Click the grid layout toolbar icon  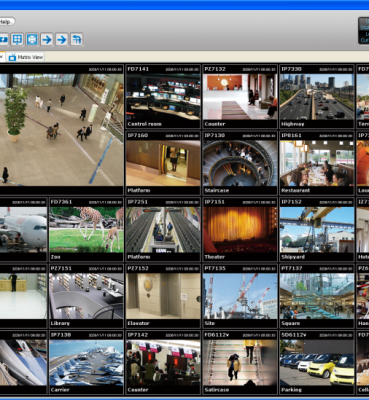click(x=17, y=40)
